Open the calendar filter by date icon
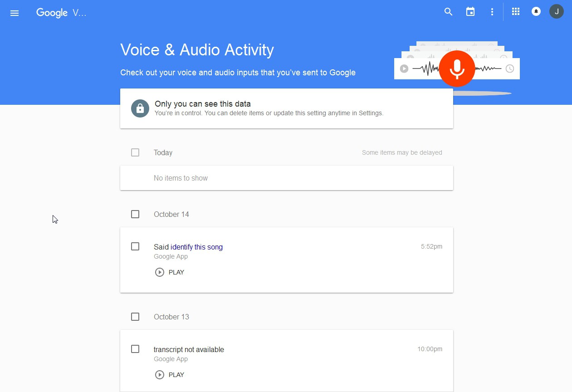 click(x=470, y=12)
